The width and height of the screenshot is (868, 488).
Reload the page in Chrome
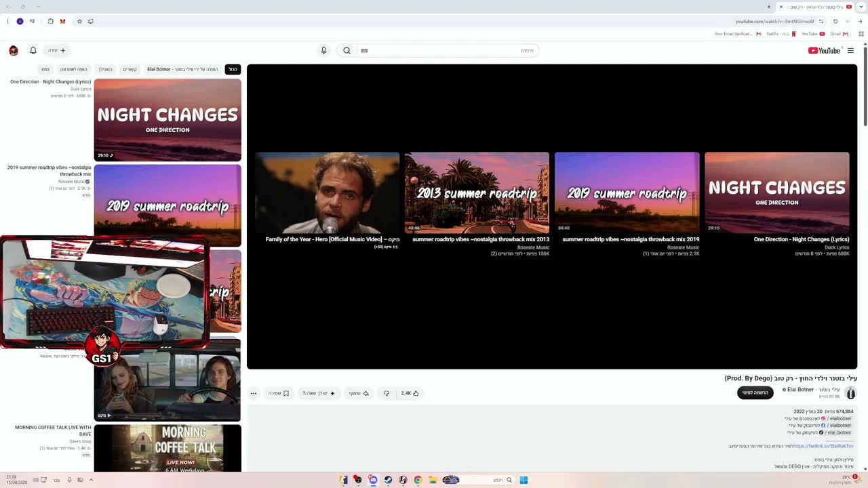click(835, 21)
